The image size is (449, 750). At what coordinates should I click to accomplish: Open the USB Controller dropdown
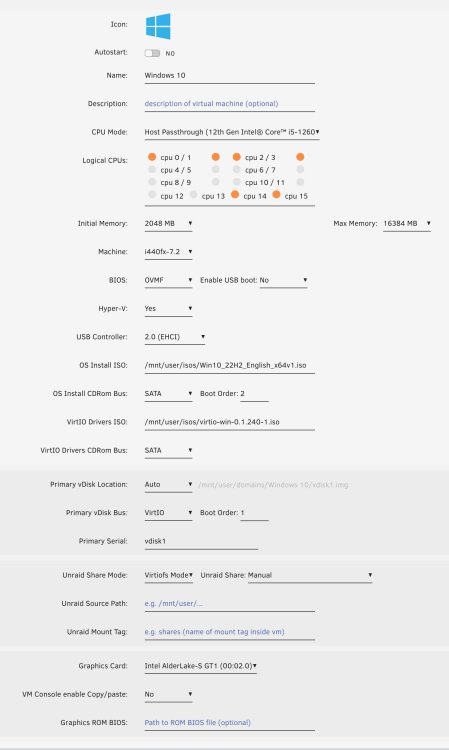[175, 337]
